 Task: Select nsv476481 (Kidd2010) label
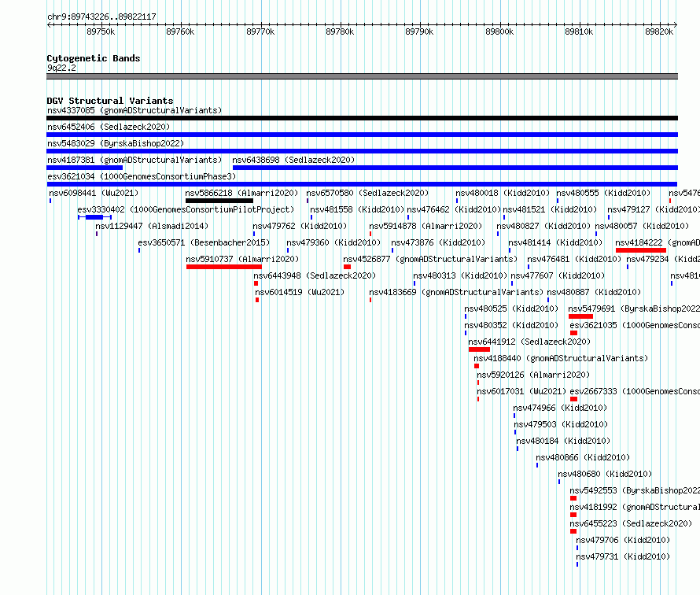tap(574, 259)
